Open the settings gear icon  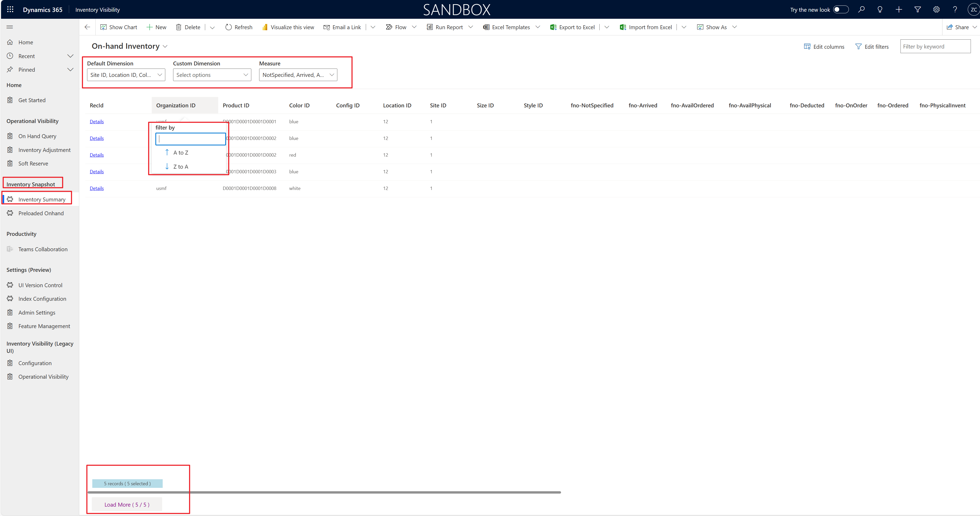(x=936, y=9)
